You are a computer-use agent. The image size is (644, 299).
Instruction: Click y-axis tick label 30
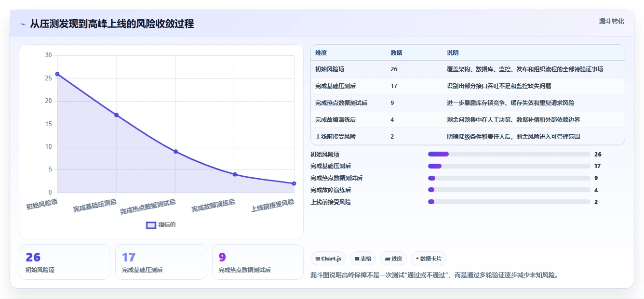(48, 55)
